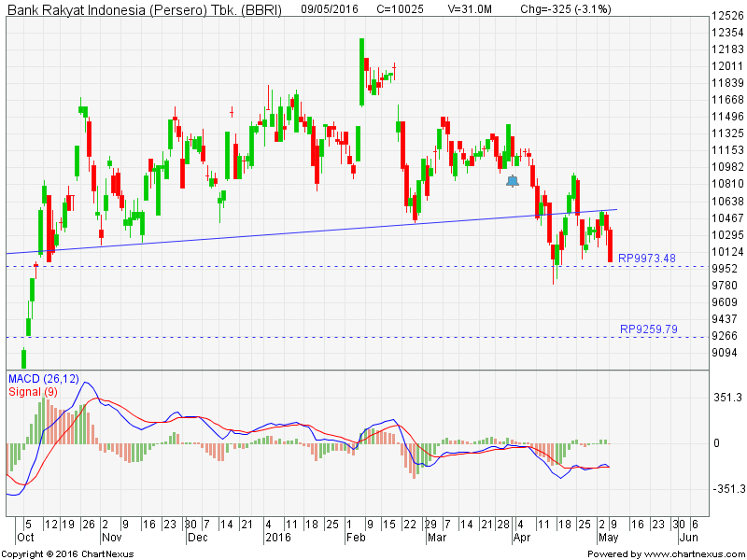Click the Copyright 2016 ChartNexus text
This screenshot has height=560, width=747.
pos(67,554)
